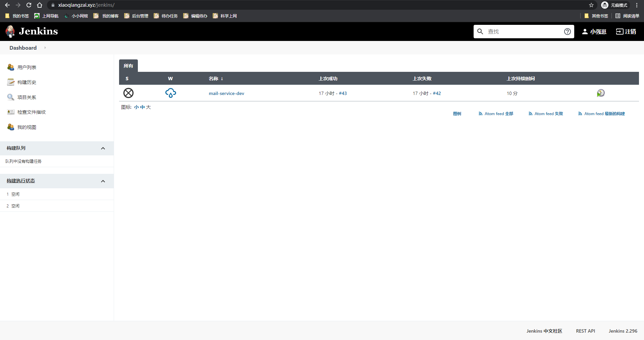Sort by the S status column header
This screenshot has width=644, height=340.
[x=127, y=79]
